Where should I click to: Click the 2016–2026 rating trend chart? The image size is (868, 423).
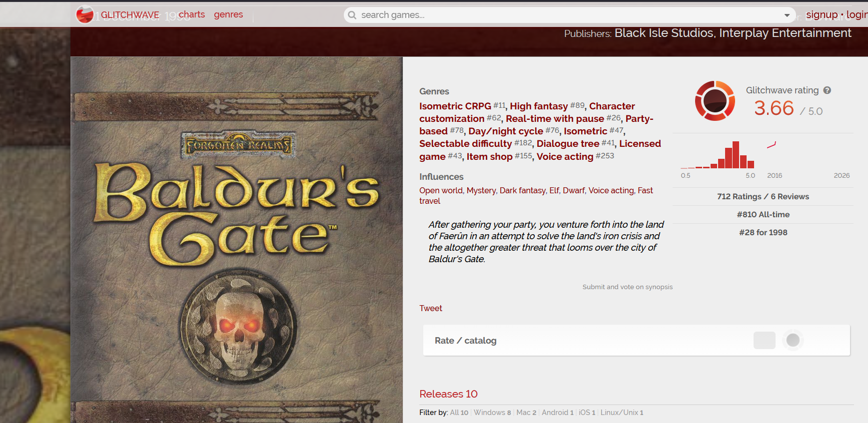[808, 155]
